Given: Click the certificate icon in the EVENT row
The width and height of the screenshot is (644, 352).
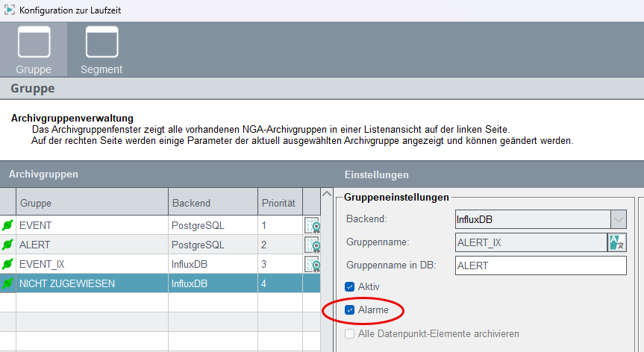Looking at the screenshot, I should coord(312,226).
